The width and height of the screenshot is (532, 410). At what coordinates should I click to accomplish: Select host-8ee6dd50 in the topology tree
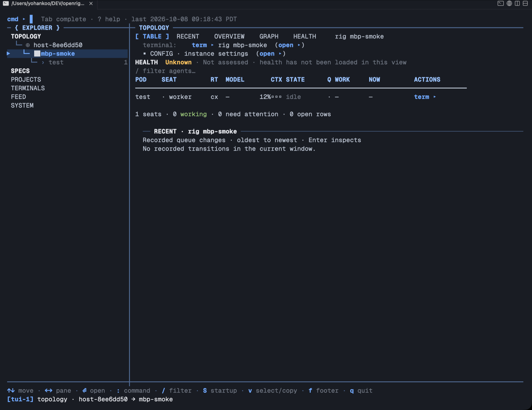pyautogui.click(x=58, y=45)
